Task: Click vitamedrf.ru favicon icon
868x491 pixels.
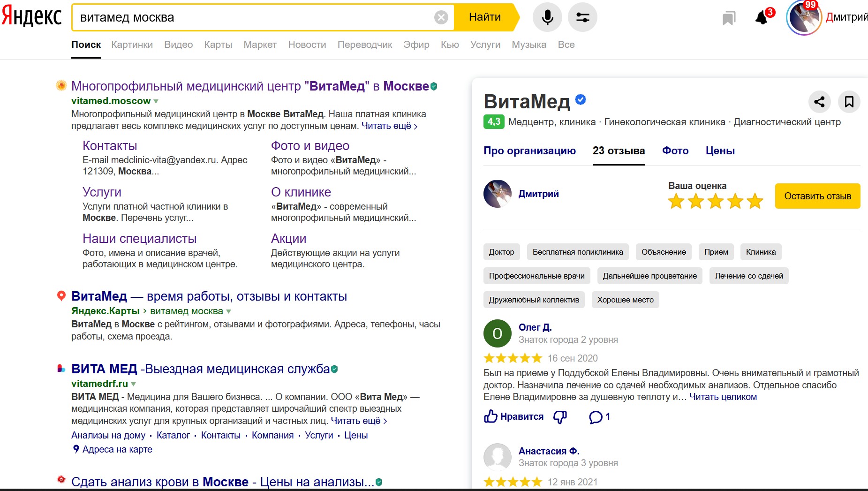Action: [x=61, y=369]
